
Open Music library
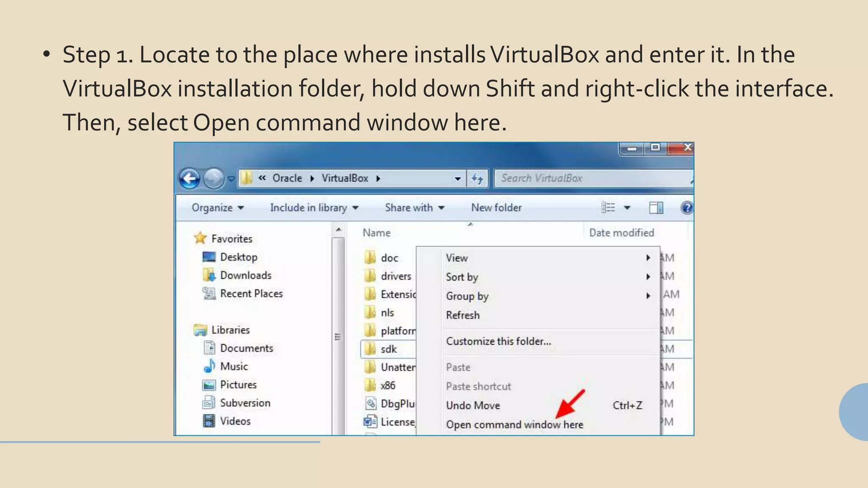(234, 366)
